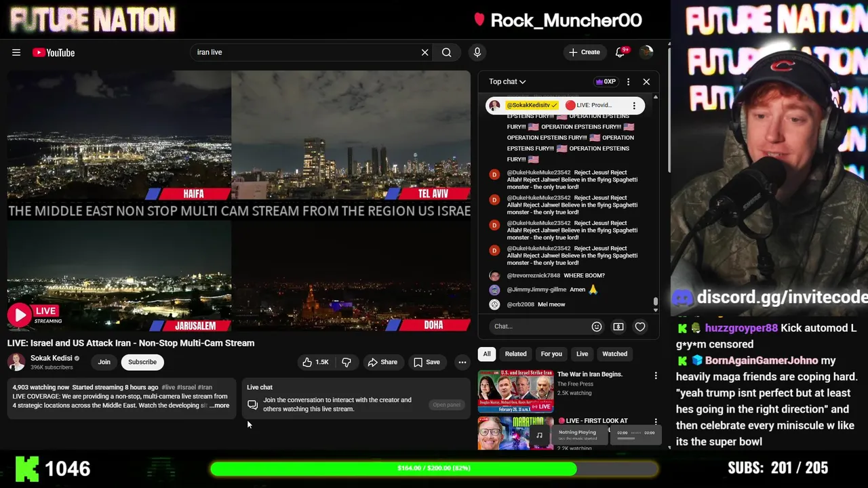Like the video with thumbs up
The image size is (868, 488).
click(x=316, y=362)
